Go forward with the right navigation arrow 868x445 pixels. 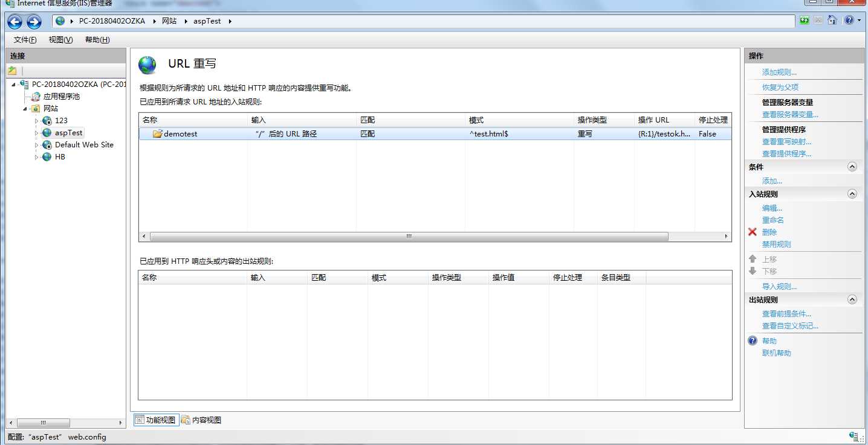tap(34, 22)
